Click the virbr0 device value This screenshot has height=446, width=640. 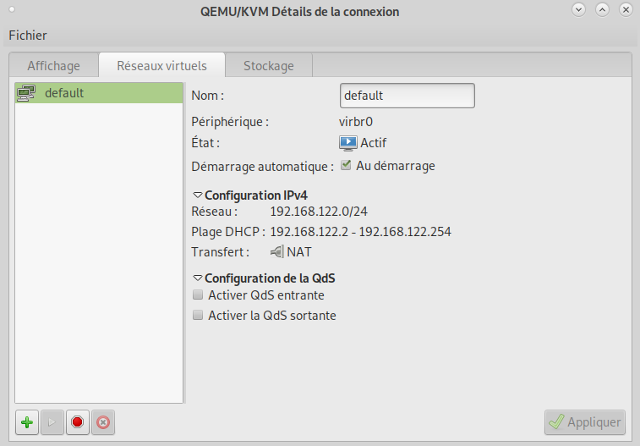coord(356,122)
